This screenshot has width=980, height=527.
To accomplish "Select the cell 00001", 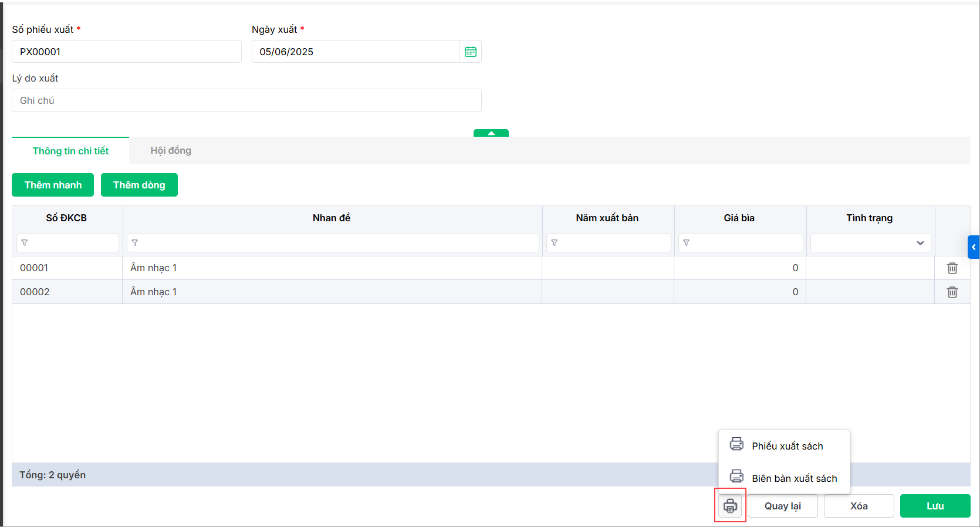I will pyautogui.click(x=67, y=268).
